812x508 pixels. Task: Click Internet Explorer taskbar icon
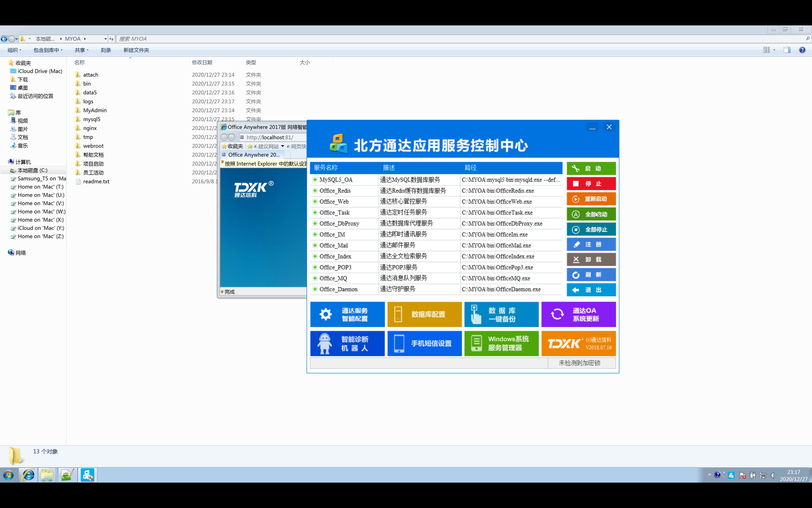[29, 475]
